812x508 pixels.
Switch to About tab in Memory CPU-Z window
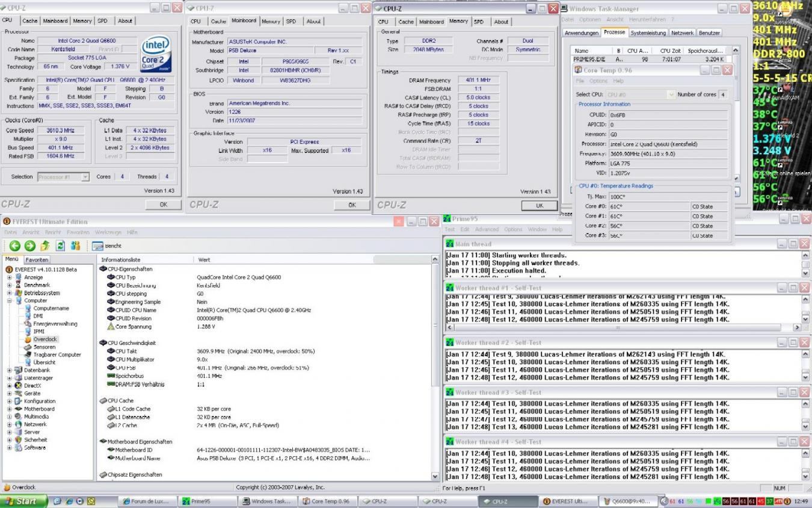click(501, 22)
